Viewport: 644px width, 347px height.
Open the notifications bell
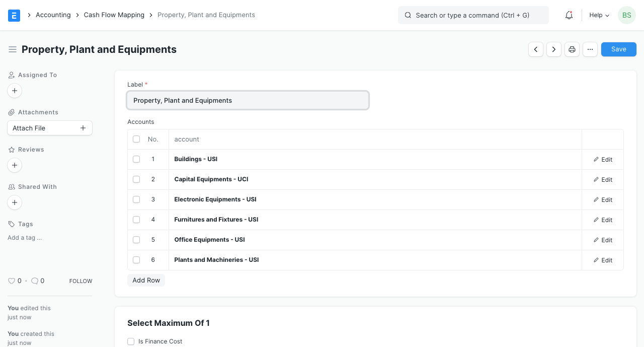click(569, 15)
